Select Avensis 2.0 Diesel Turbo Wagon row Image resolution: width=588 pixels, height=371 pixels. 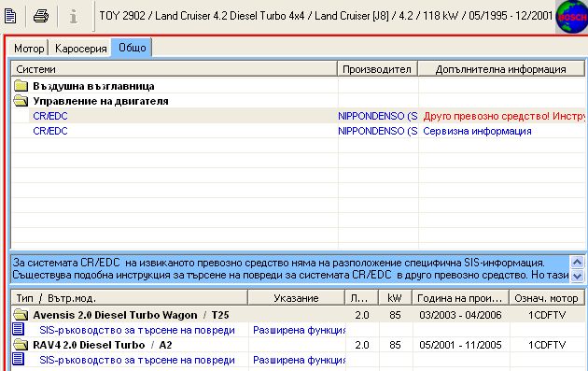point(298,315)
